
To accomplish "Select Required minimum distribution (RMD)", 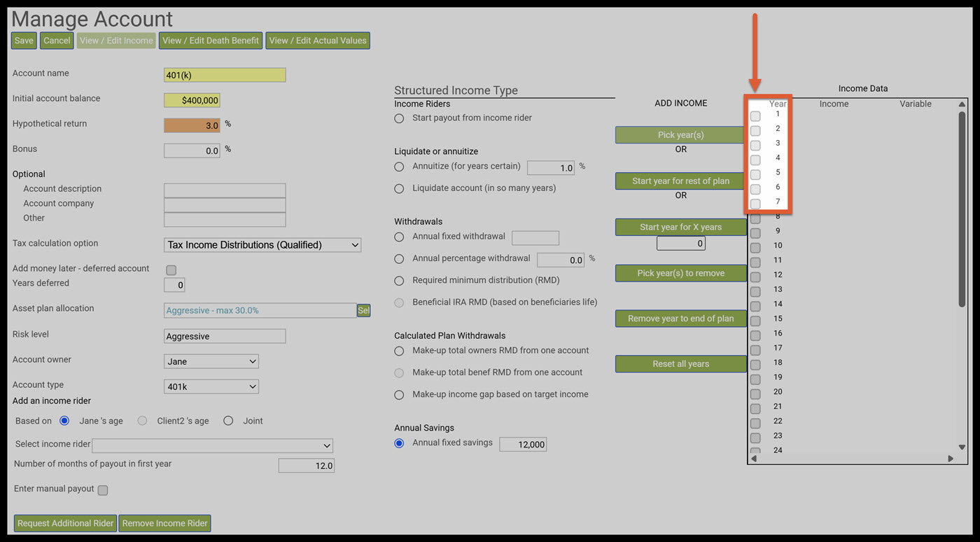I will click(399, 281).
